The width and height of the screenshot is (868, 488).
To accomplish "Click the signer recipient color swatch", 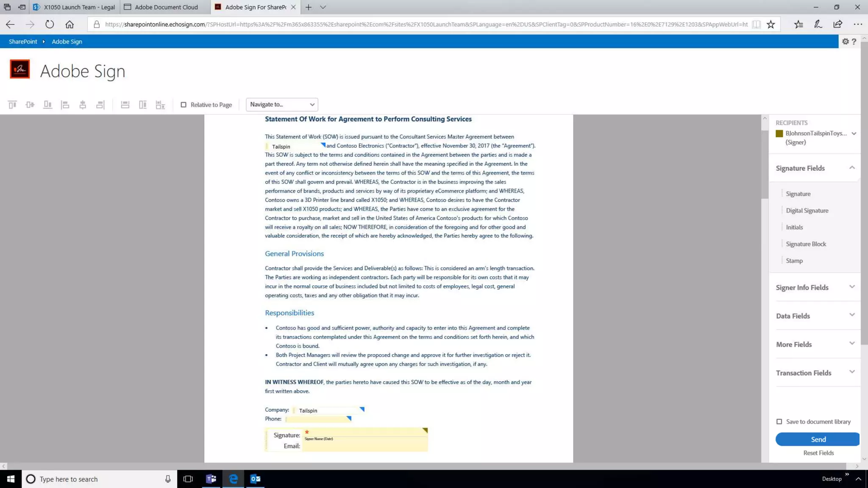I will point(779,133).
